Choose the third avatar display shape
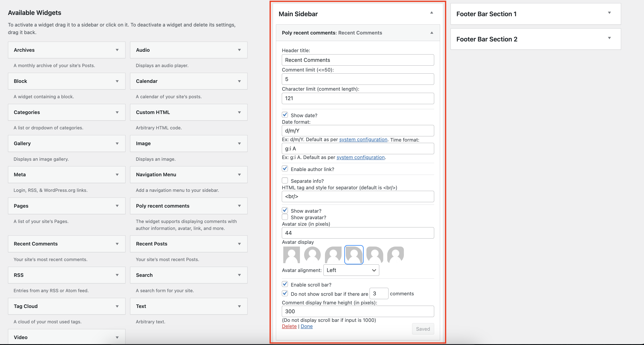Image resolution: width=644 pixels, height=345 pixels. 333,255
